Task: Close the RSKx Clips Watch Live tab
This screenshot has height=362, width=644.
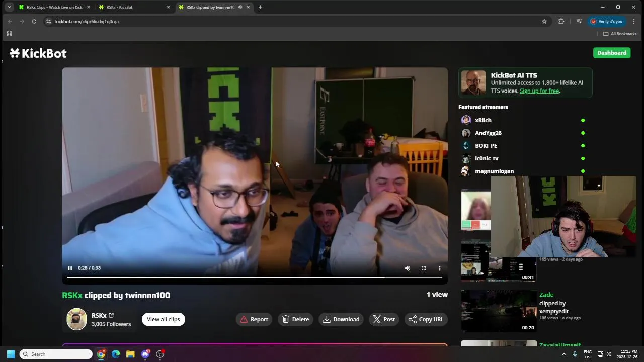Action: (89, 7)
